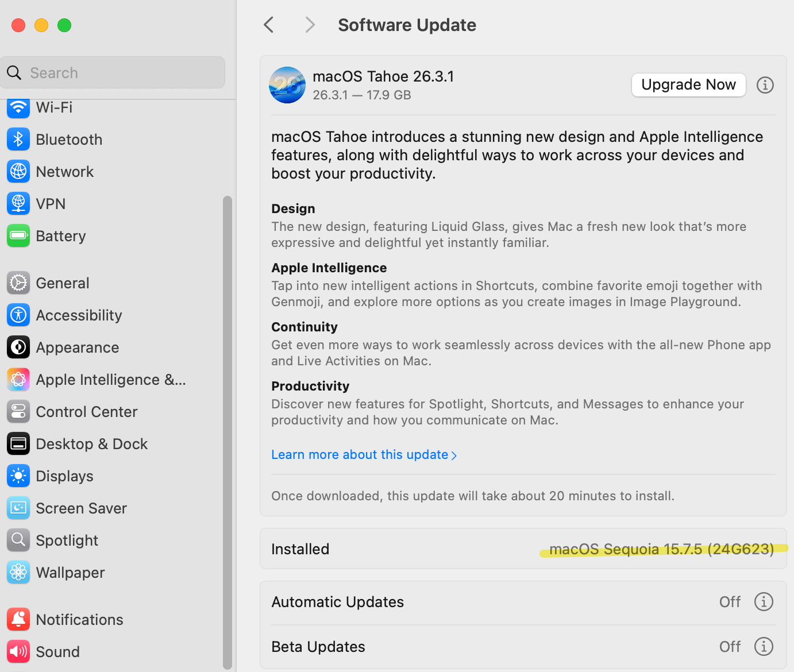This screenshot has height=672, width=794.
Task: Click the macOS Tahoe 26.3.1 update name
Action: pos(383,76)
